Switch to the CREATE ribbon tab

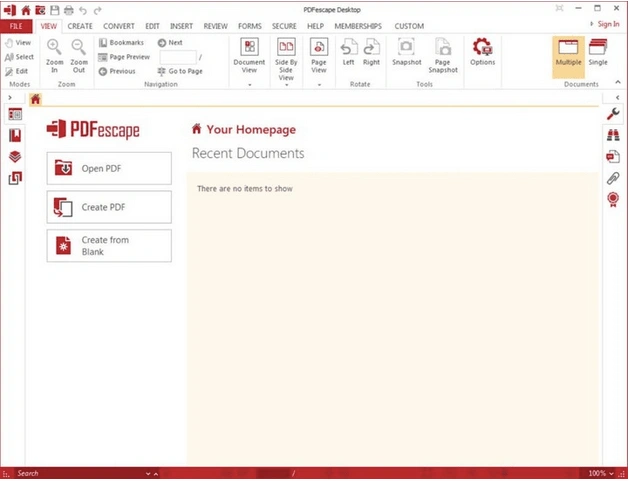coord(80,26)
